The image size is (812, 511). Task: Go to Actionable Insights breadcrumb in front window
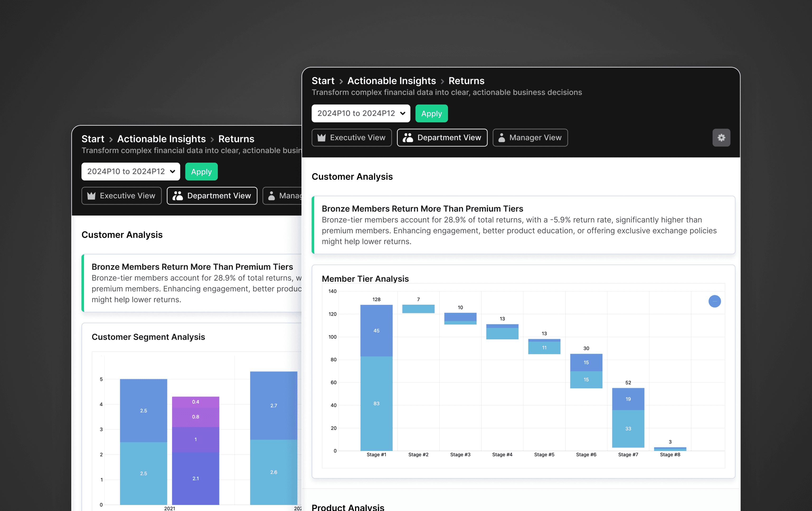(x=391, y=81)
